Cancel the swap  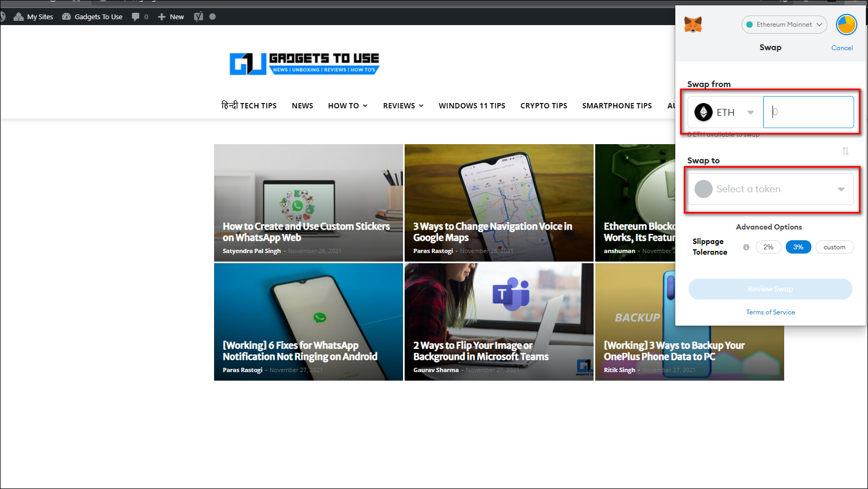click(x=842, y=48)
